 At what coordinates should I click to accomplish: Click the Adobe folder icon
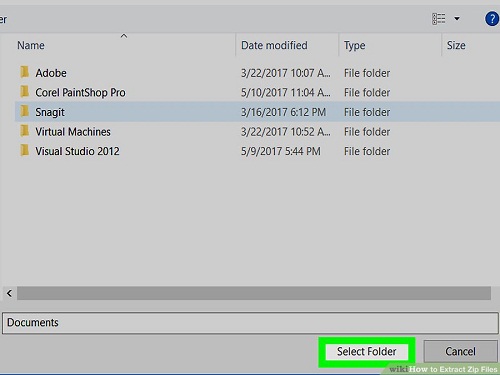pyautogui.click(x=24, y=72)
